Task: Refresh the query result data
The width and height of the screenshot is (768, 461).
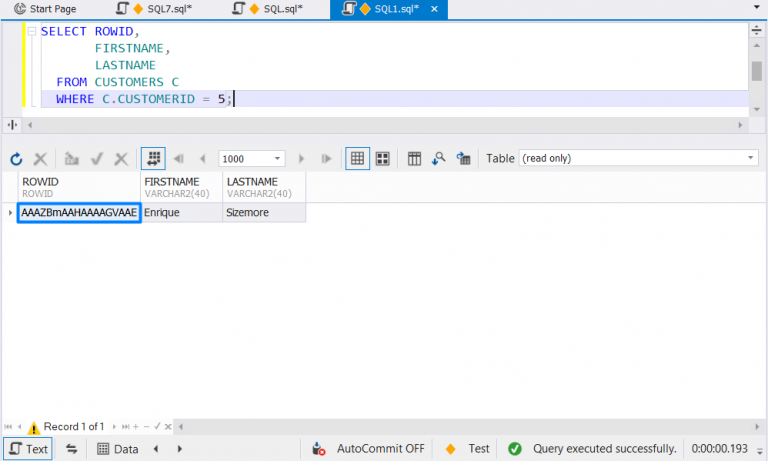Action: click(x=16, y=159)
